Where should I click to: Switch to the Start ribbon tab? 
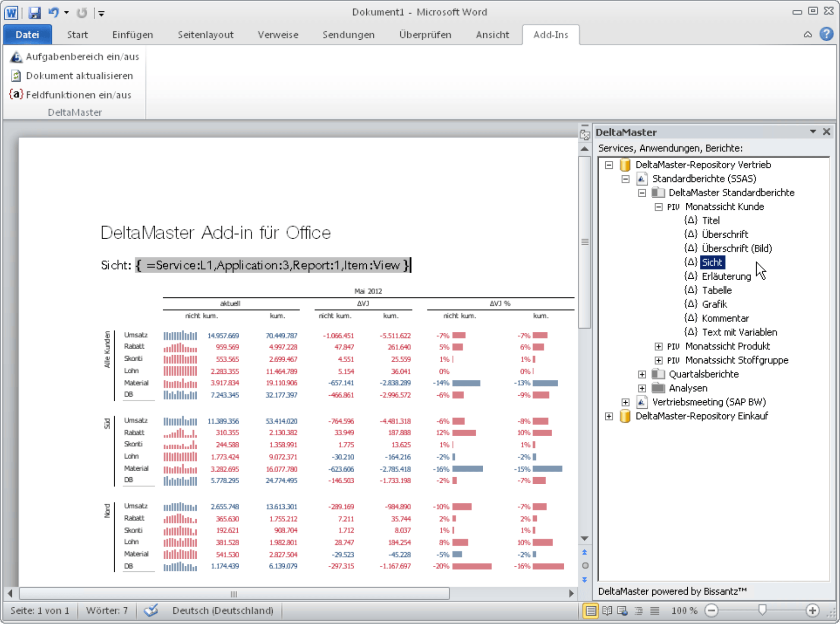coord(77,35)
